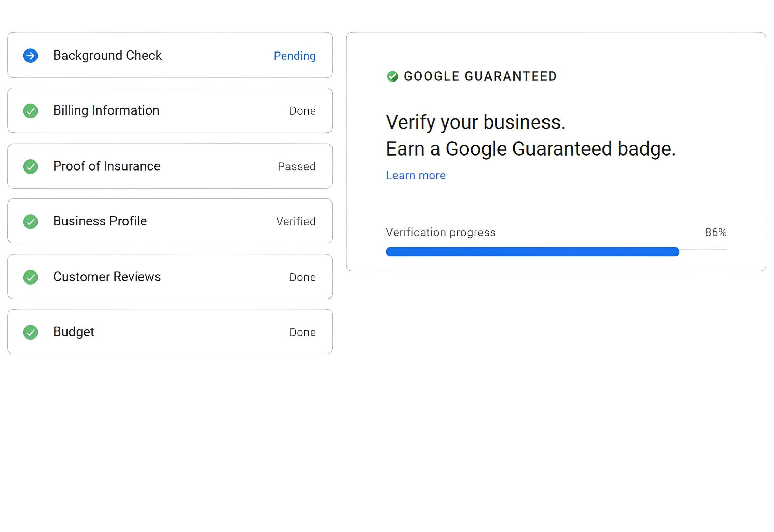Click 'Earn a Google Guaranteed badge.' headline
This screenshot has height=532, width=774.
(x=531, y=149)
